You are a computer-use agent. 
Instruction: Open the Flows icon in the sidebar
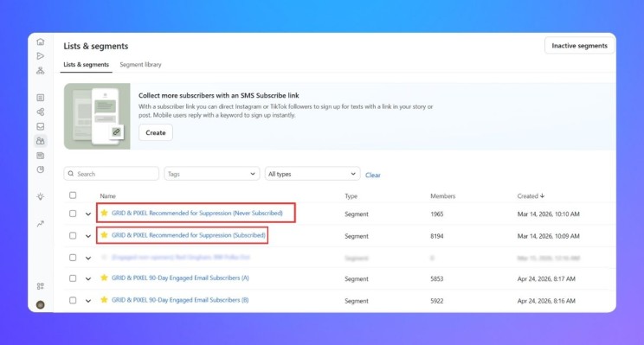click(40, 71)
